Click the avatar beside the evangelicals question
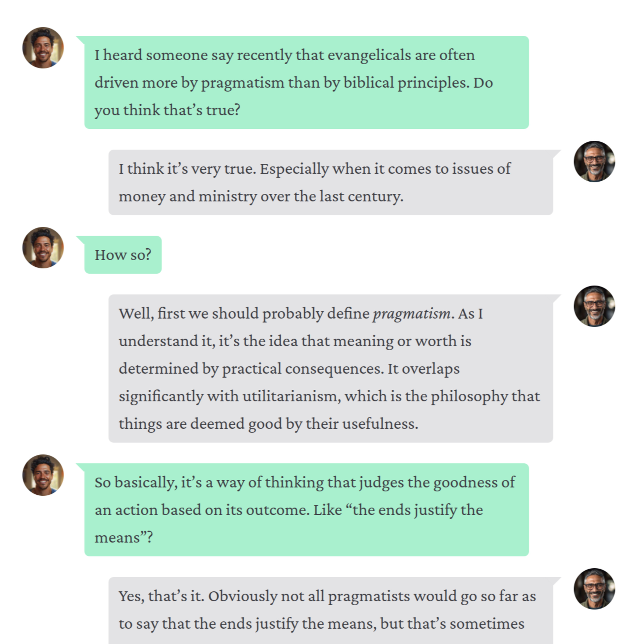644x644 pixels. click(x=43, y=48)
